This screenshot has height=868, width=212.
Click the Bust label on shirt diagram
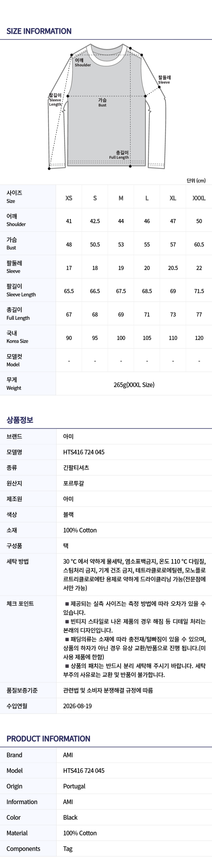[x=102, y=102]
